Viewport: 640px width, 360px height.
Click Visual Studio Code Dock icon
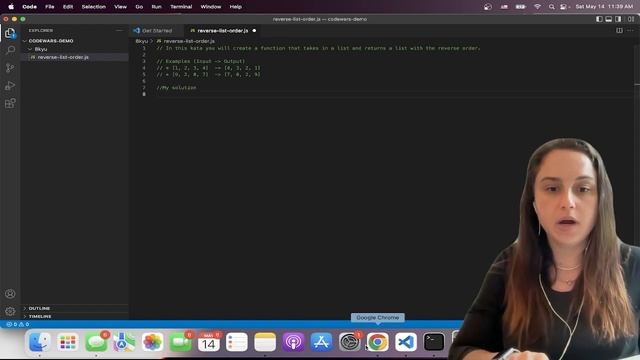pos(406,342)
